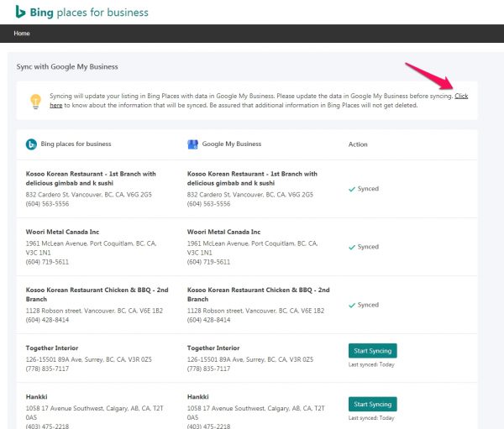Select Bing column Together Interior name
Screen dimensions: 504x429
pos(52,348)
